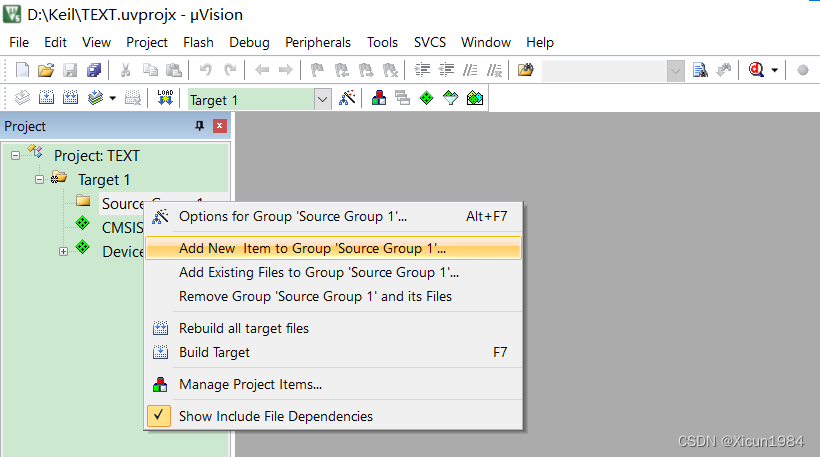This screenshot has width=820, height=457.
Task: Click File Extensions colored blocks icon
Action: click(x=379, y=98)
